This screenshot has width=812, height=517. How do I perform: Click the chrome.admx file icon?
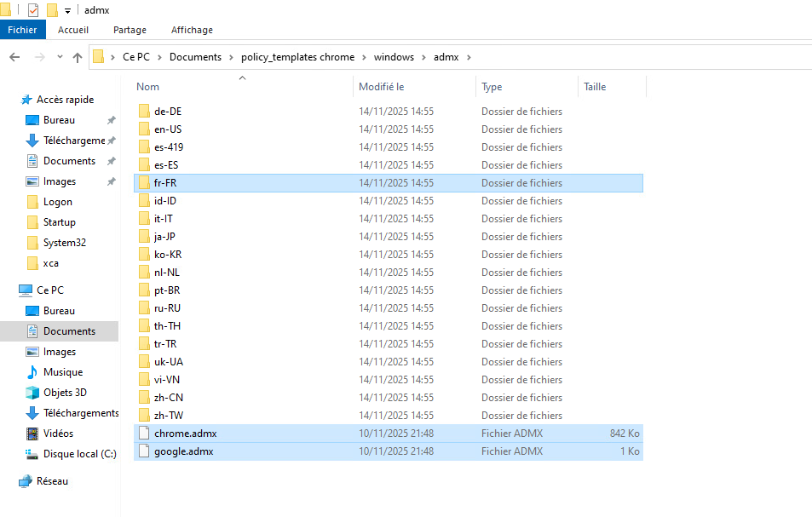click(144, 434)
